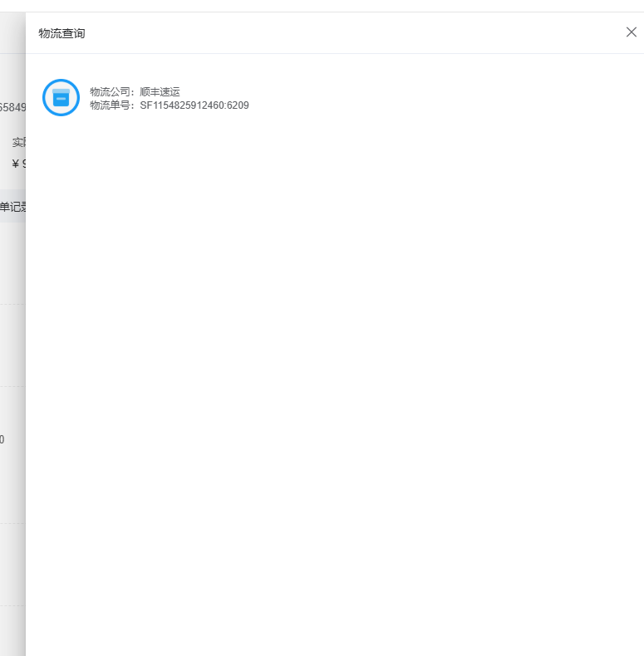Close the 物流查询 drawer panel
This screenshot has height=656, width=644.
(631, 32)
